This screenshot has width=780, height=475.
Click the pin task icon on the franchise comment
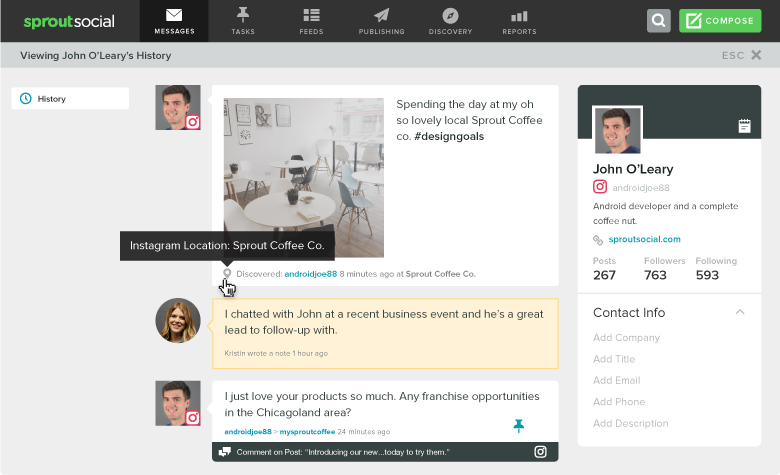518,425
